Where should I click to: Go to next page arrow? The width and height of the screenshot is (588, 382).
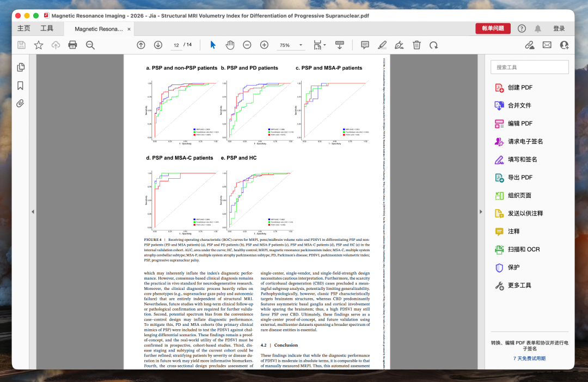pos(158,45)
